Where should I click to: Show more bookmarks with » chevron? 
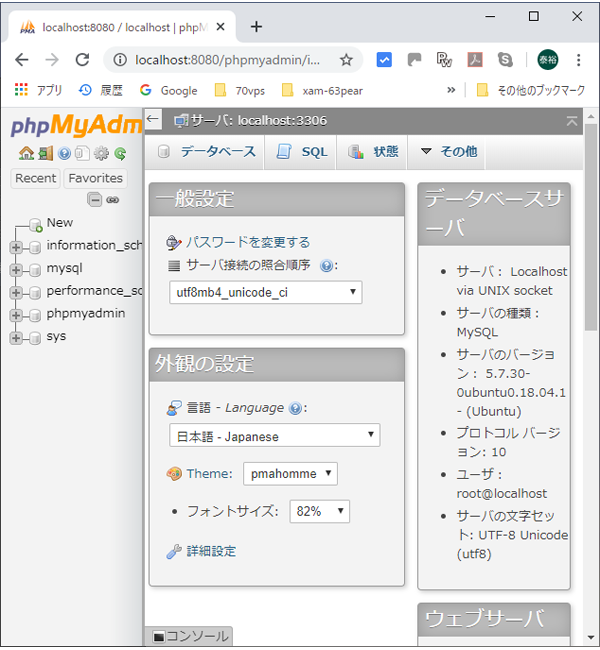point(451,90)
